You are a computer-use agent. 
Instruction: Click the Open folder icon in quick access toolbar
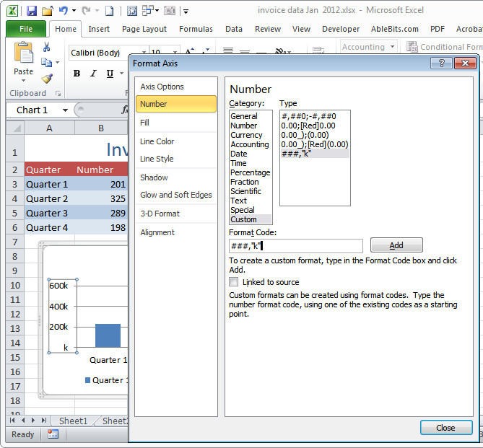coord(48,11)
